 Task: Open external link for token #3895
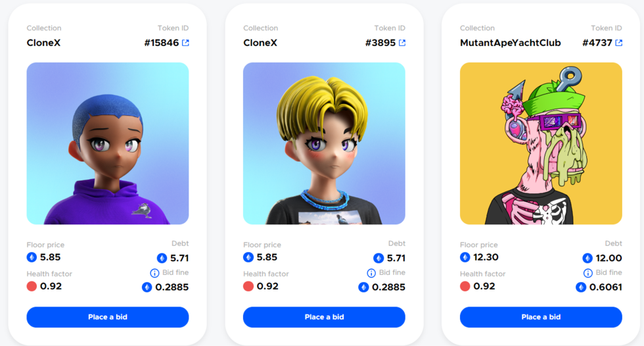(402, 43)
